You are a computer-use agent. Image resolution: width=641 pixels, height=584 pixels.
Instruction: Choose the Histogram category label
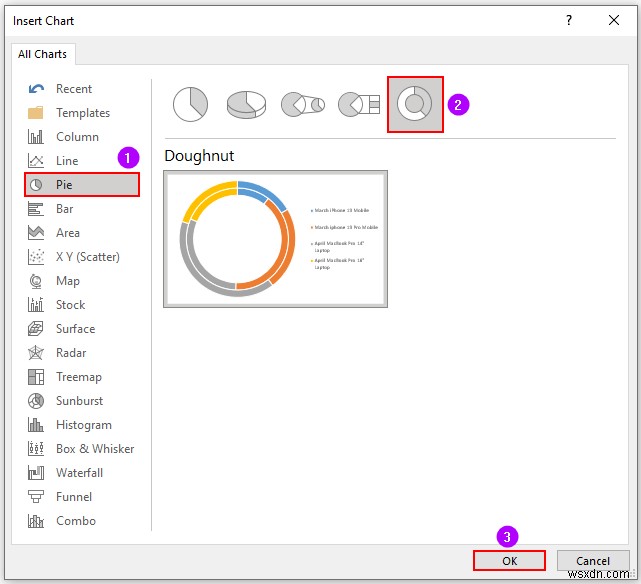pos(84,425)
